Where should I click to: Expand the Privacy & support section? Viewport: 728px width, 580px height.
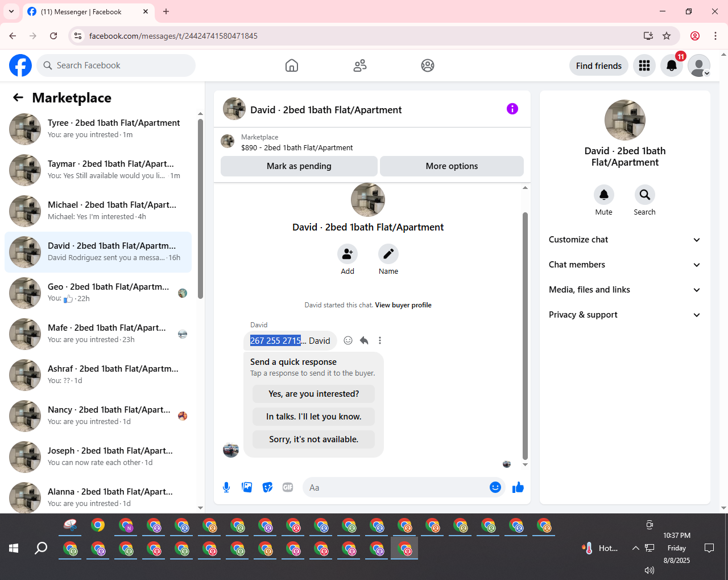point(625,315)
